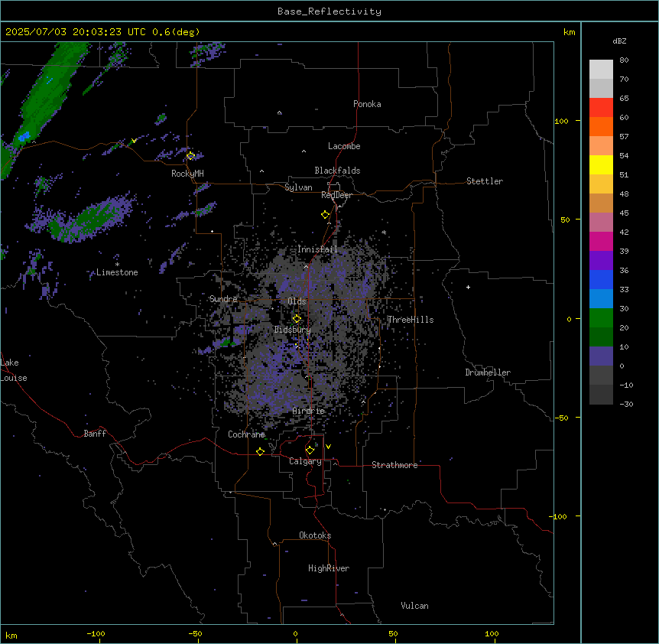
Task: Select the Lacombe city label
Action: 344,146
